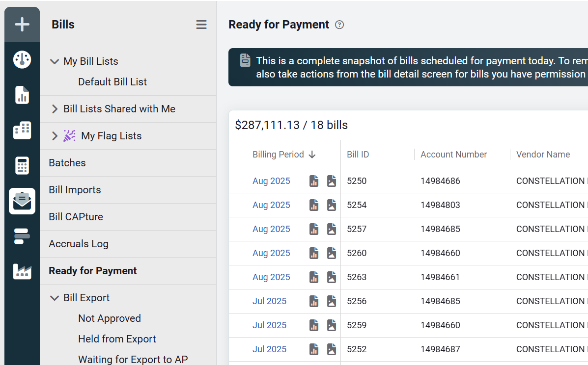Image resolution: width=588 pixels, height=365 pixels.
Task: Open the Bill CAPture menu item
Action: click(76, 217)
